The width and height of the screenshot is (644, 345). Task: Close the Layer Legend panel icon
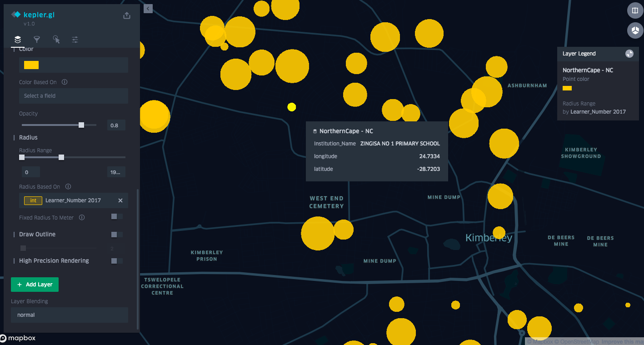click(x=629, y=54)
